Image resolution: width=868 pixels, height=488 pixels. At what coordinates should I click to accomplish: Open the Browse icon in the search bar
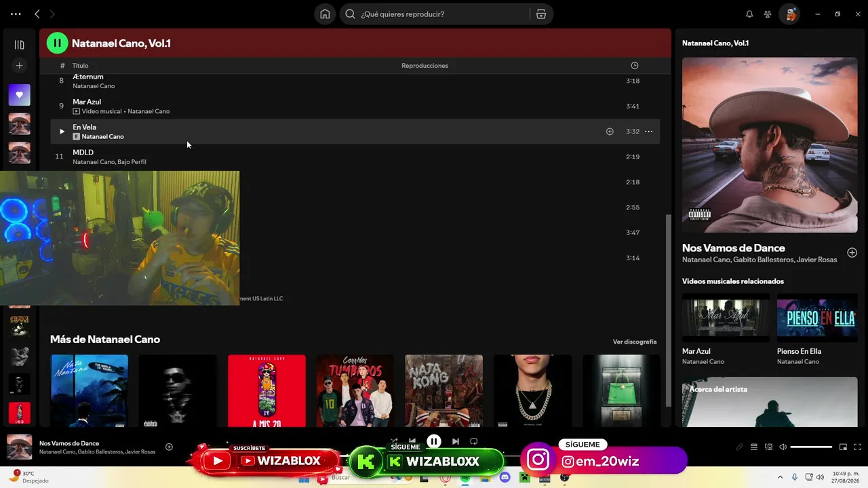[x=541, y=14]
